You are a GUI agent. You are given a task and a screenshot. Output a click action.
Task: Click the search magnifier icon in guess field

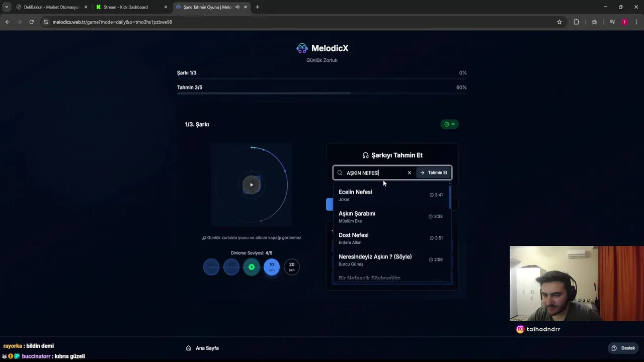click(x=340, y=173)
